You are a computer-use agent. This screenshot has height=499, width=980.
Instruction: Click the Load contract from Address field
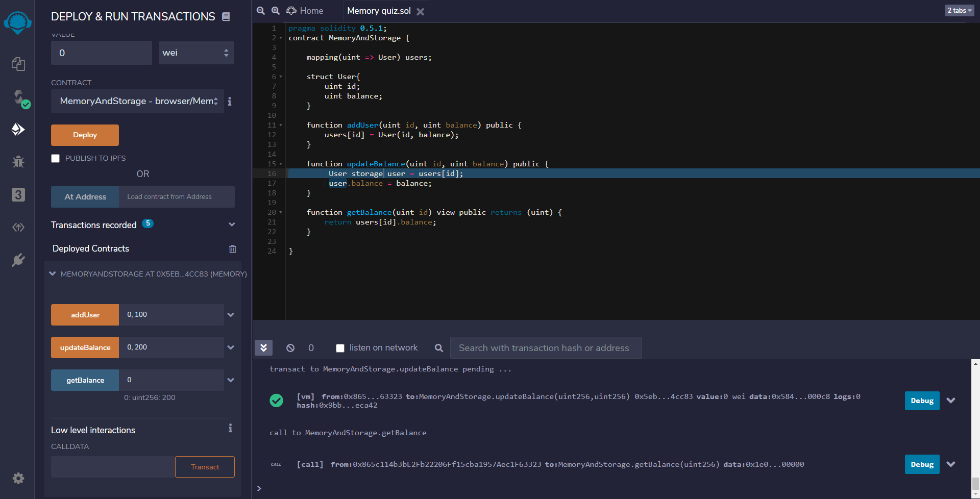pyautogui.click(x=177, y=197)
